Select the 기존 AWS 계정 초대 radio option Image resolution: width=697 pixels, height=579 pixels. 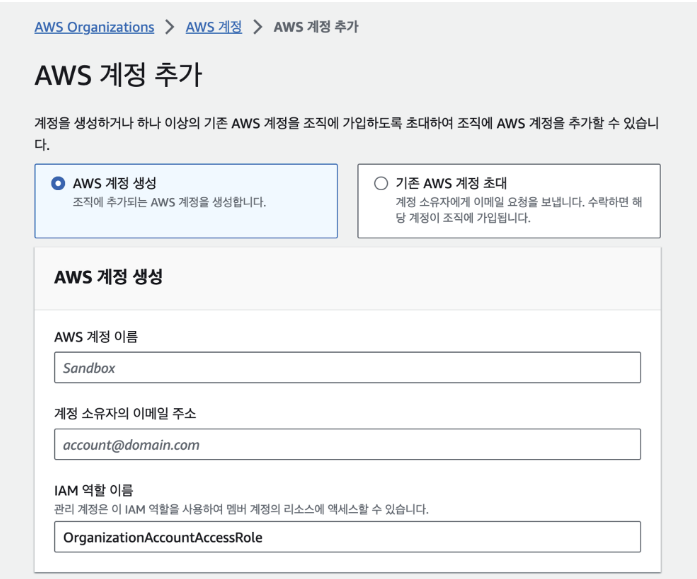coord(381,183)
